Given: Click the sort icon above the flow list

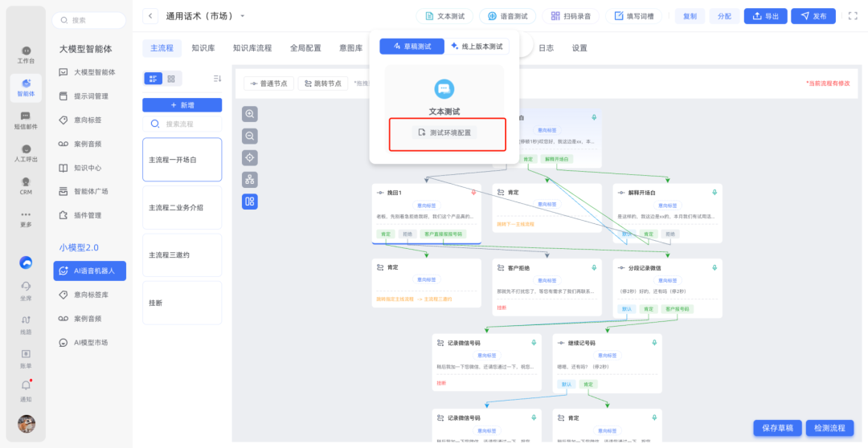Looking at the screenshot, I should [x=217, y=78].
